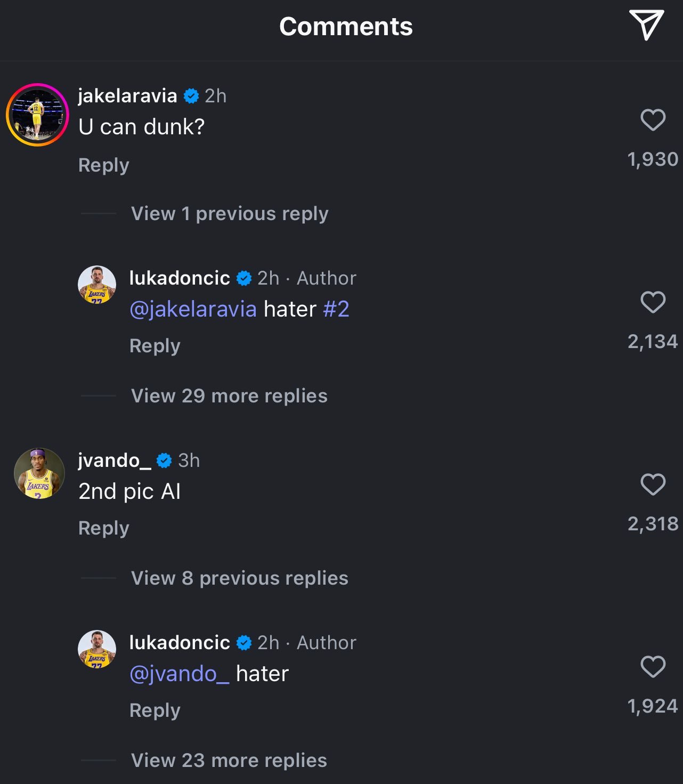Tap lukadoncic's avatar on "hater #2" reply
Image resolution: width=683 pixels, height=784 pixels.
tap(97, 285)
